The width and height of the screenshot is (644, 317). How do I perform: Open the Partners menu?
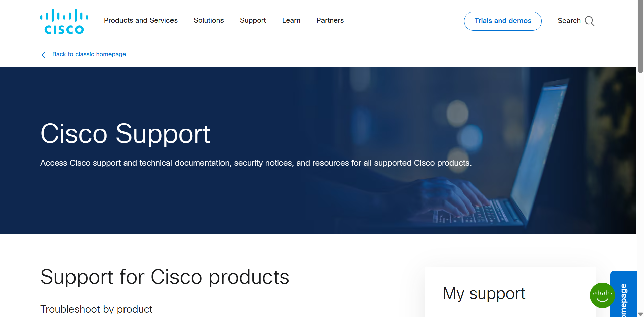tap(330, 20)
